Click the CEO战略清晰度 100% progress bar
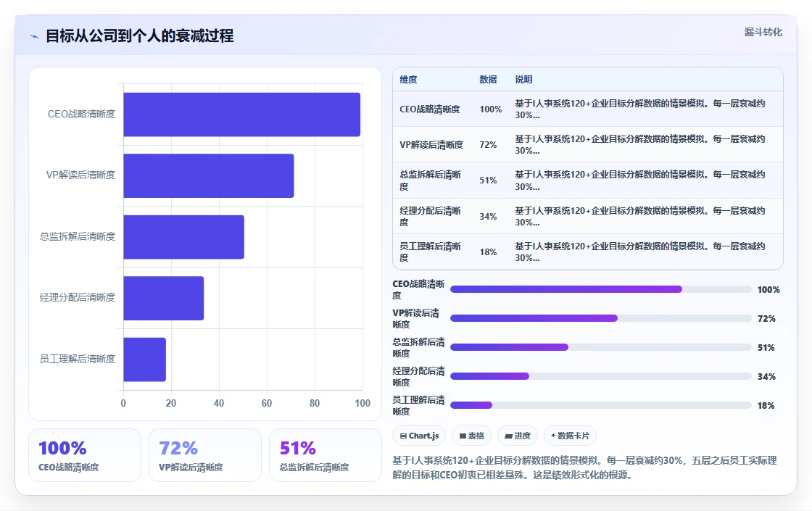812x511 pixels. coord(601,289)
